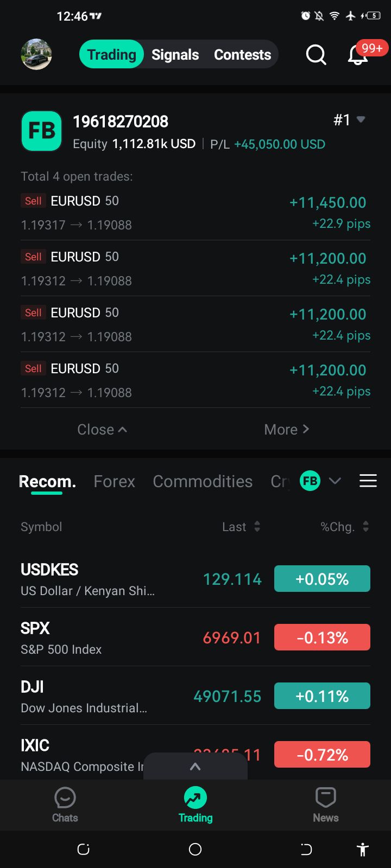Open the hamburger list menu icon
Image resolution: width=391 pixels, height=868 pixels.
(x=368, y=481)
